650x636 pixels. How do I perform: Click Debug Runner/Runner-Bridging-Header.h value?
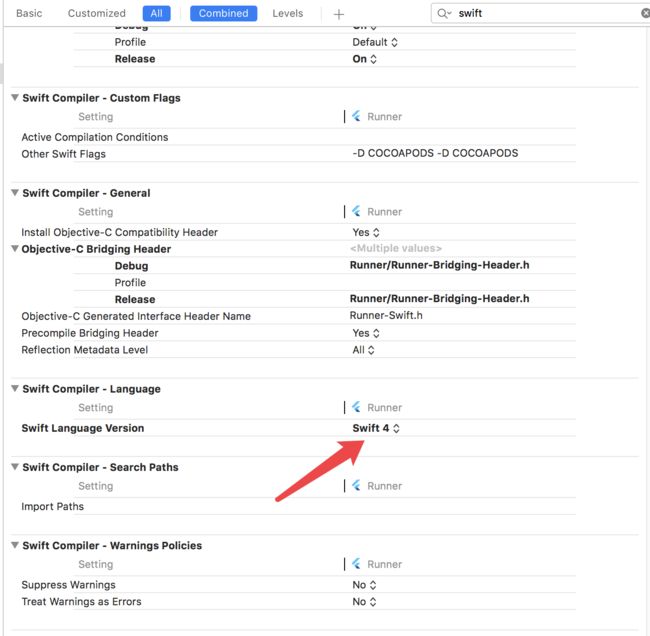(439, 265)
